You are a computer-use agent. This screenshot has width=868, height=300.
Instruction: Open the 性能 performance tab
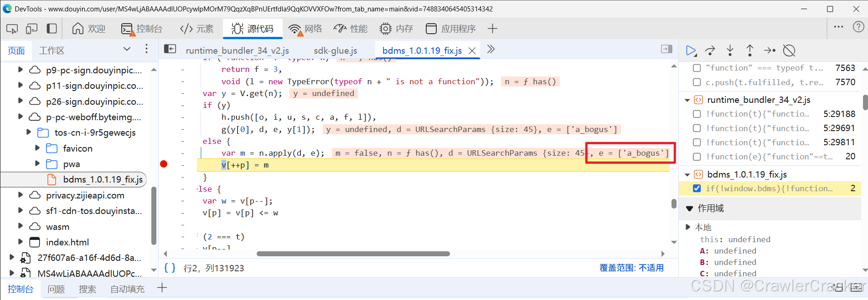tap(350, 29)
